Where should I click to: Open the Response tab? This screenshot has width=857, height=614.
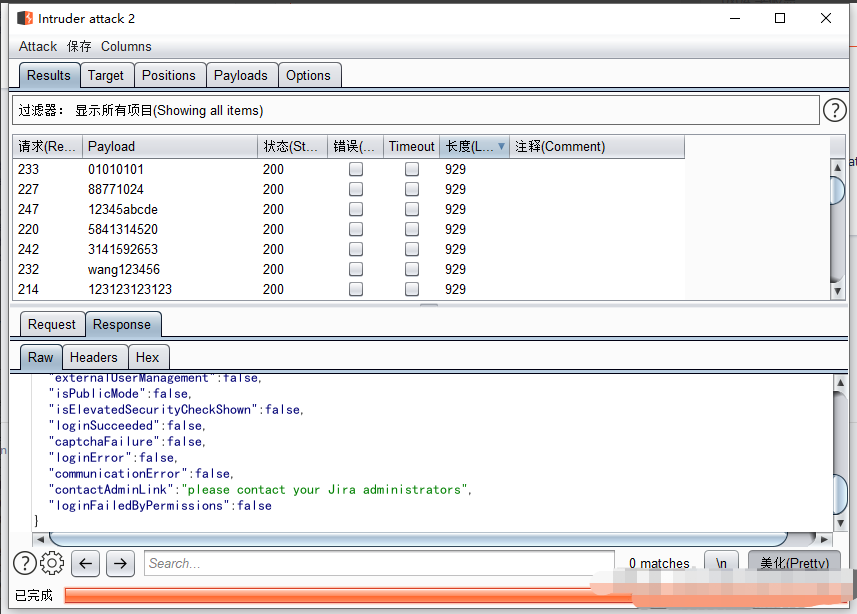point(122,324)
